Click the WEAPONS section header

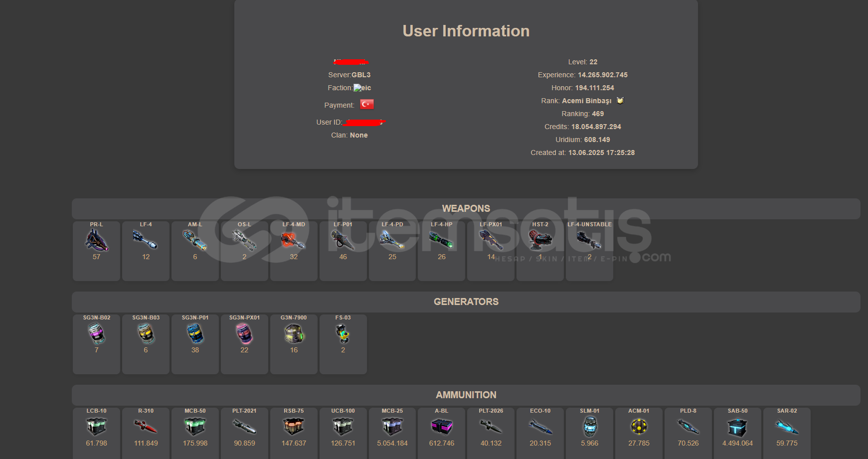pyautogui.click(x=466, y=208)
